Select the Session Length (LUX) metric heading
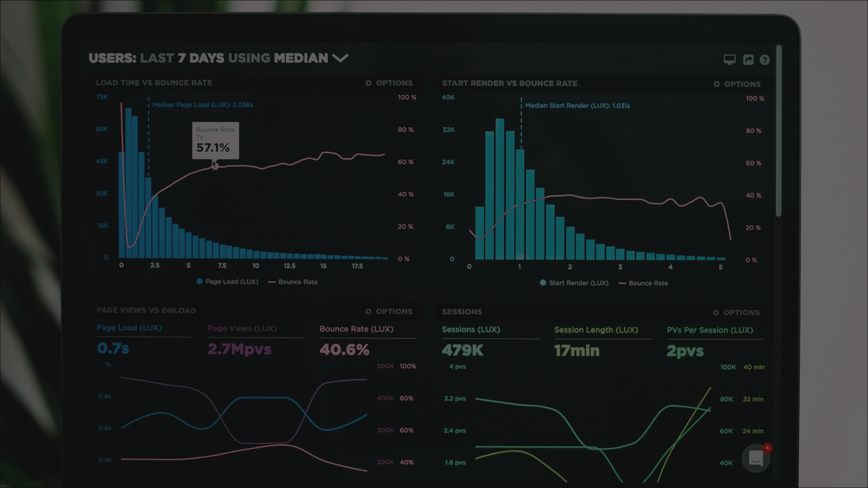The height and width of the screenshot is (488, 868). pos(596,330)
